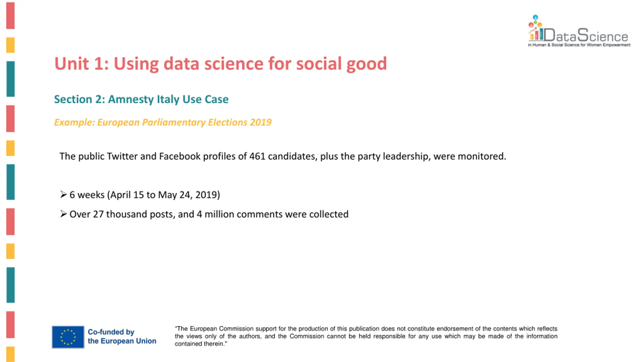
Task: Click the blue person icon atop the logo
Action: [535, 17]
